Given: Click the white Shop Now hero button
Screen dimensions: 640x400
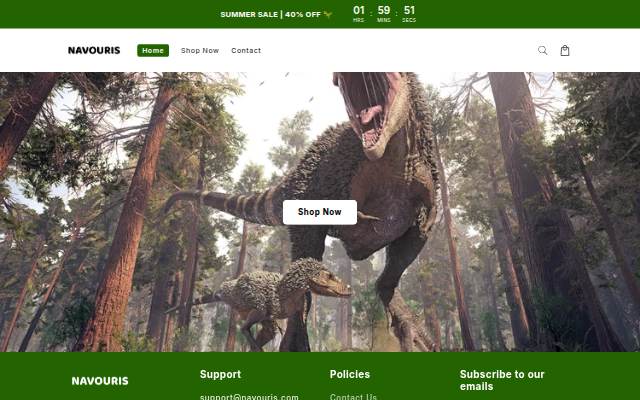Looking at the screenshot, I should (x=320, y=212).
